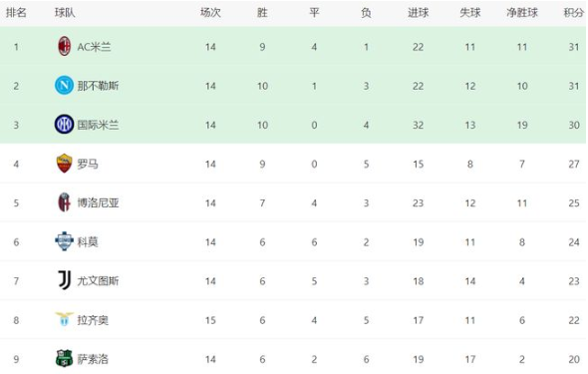Open the 国际米兰 team page
Image resolution: width=588 pixels, height=374 pixels.
99,125
